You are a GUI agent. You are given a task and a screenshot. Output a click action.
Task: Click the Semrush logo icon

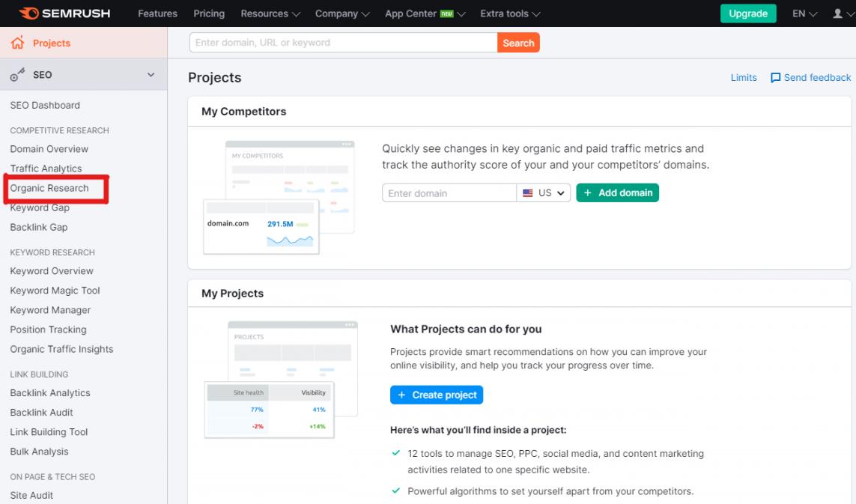tap(28, 13)
